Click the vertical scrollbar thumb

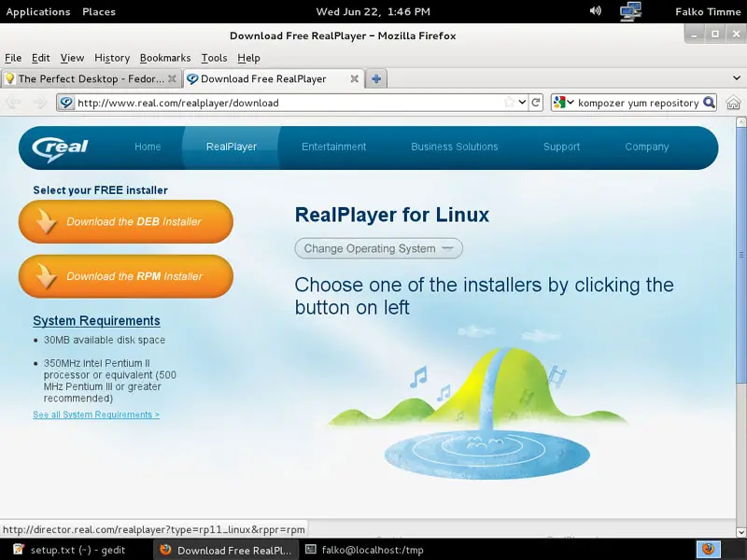tap(740, 255)
